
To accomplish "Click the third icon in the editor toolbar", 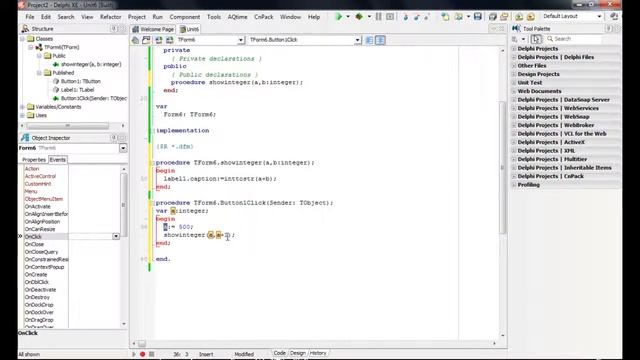I will (x=159, y=40).
